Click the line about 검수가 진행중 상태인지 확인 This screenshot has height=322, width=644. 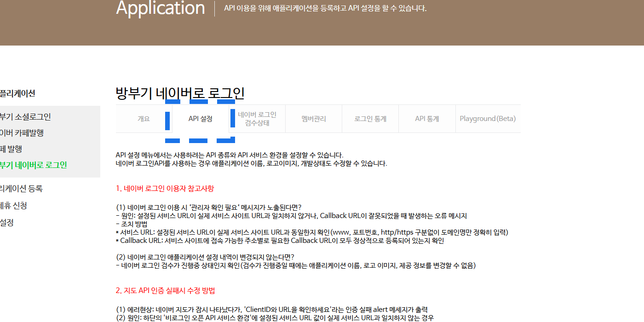pyautogui.click(x=296, y=265)
